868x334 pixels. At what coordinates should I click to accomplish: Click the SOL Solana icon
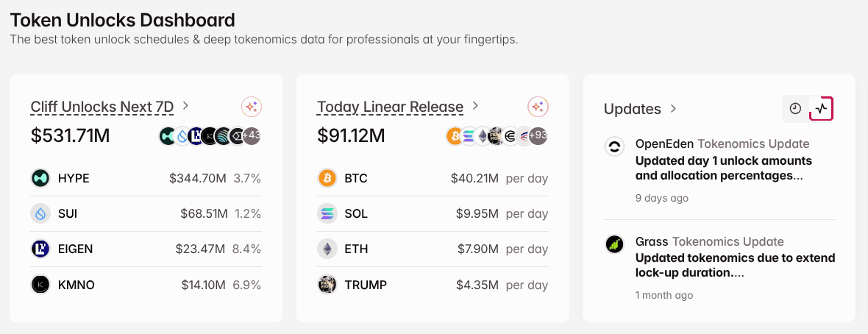tap(327, 213)
